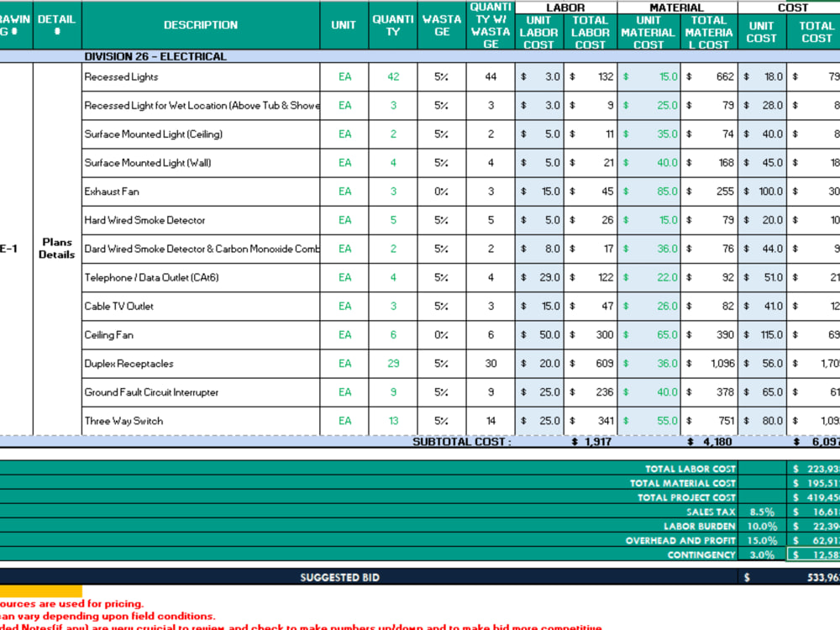
Task: Select Ceiling Fan unit cost 115.0
Action: (763, 335)
